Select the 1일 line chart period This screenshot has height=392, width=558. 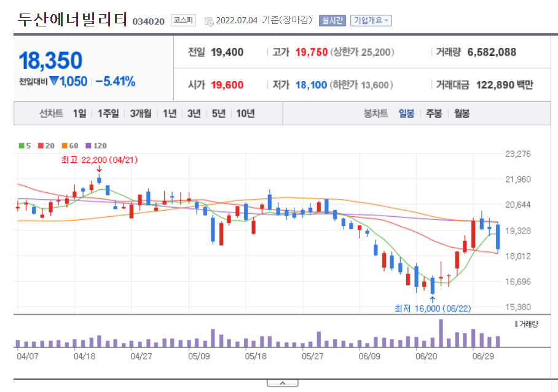pyautogui.click(x=79, y=114)
